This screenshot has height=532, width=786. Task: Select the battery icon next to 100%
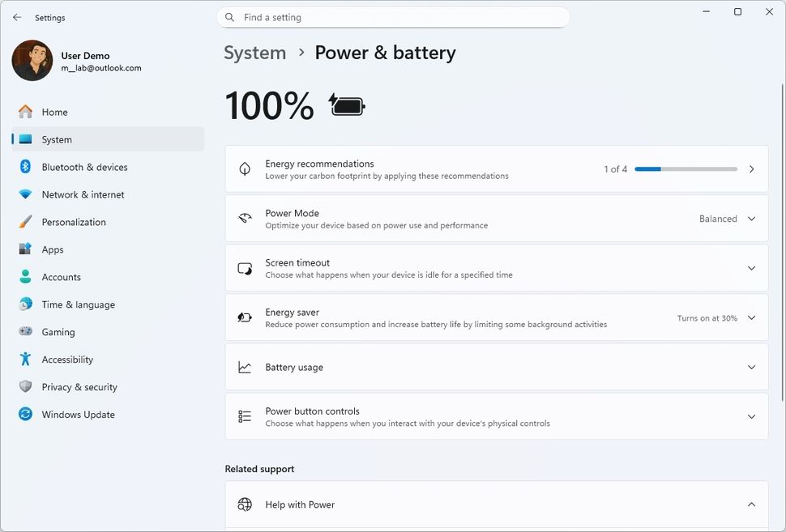346,104
